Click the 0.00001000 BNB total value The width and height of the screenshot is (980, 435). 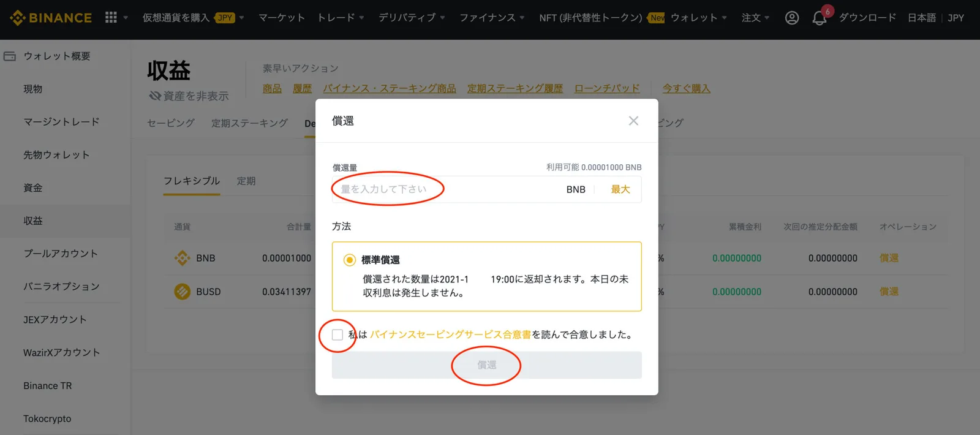[287, 258]
